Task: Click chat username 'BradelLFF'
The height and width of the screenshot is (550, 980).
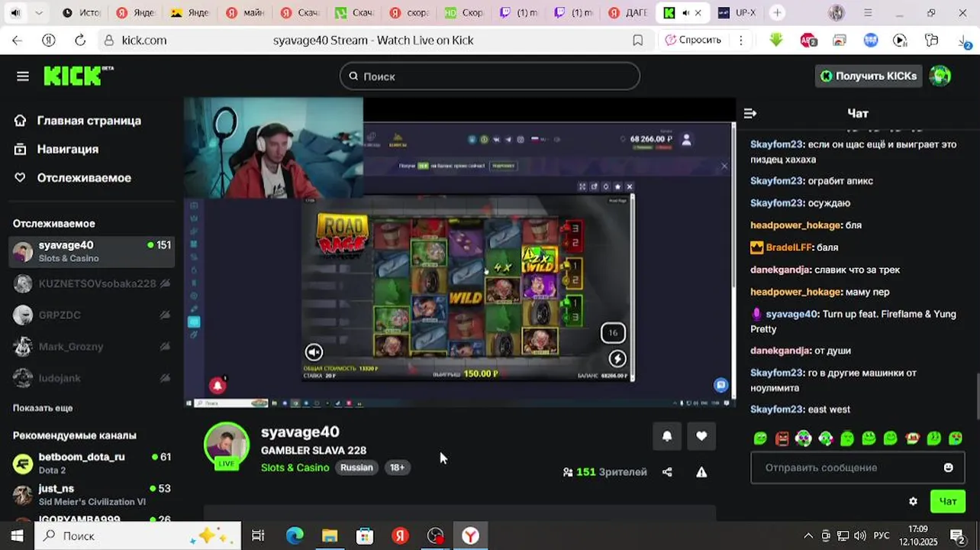Action: click(788, 247)
